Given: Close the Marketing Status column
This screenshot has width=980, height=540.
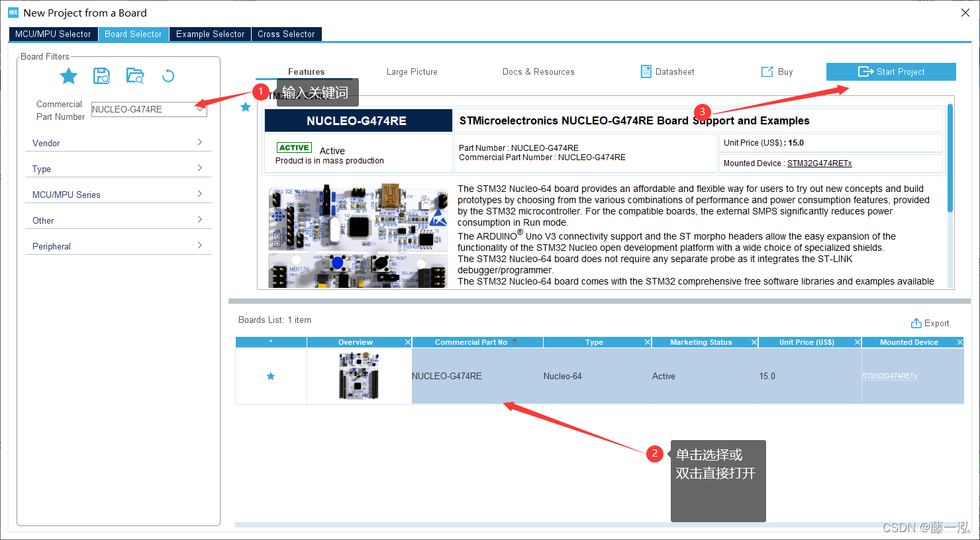Looking at the screenshot, I should (x=754, y=342).
